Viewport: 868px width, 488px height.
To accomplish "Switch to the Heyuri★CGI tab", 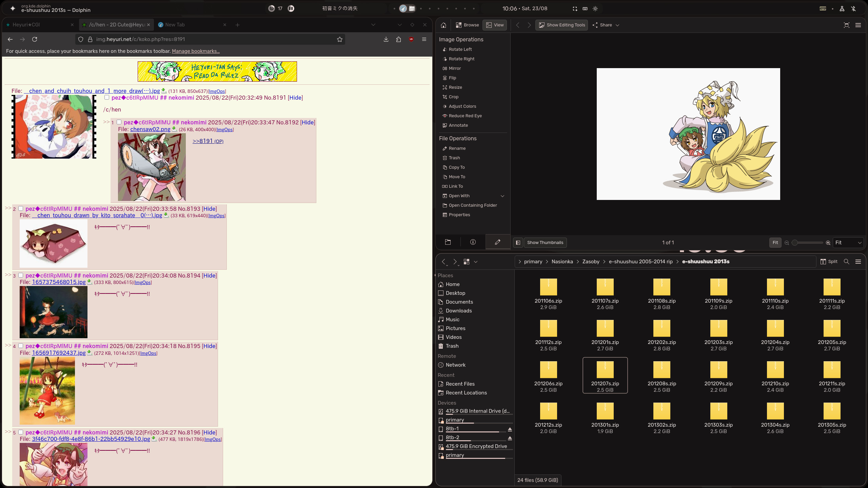I will [40, 25].
